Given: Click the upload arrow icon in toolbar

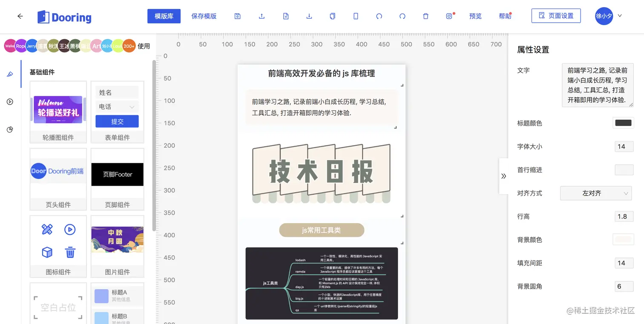Looking at the screenshot, I should 262,16.
